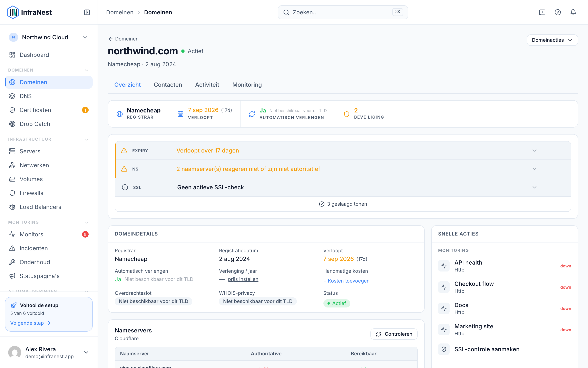
Task: Open the Marketing site monitor entry
Action: 505,330
